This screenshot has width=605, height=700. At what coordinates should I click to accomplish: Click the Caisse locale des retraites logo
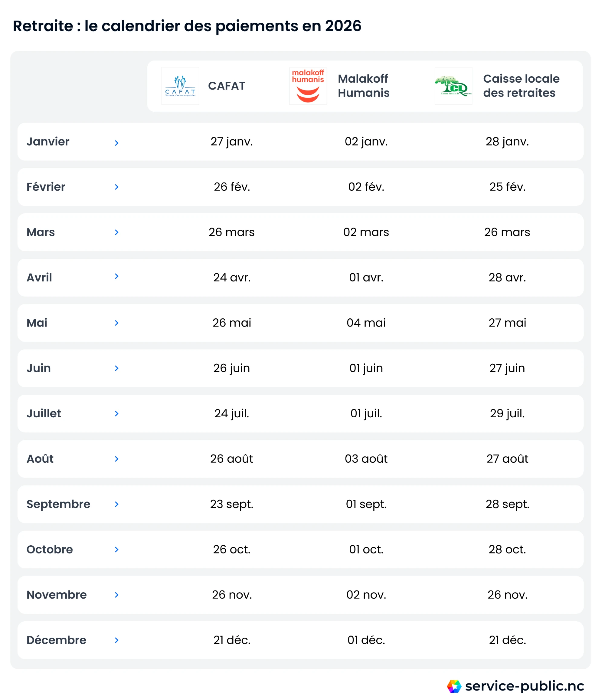coord(453,86)
